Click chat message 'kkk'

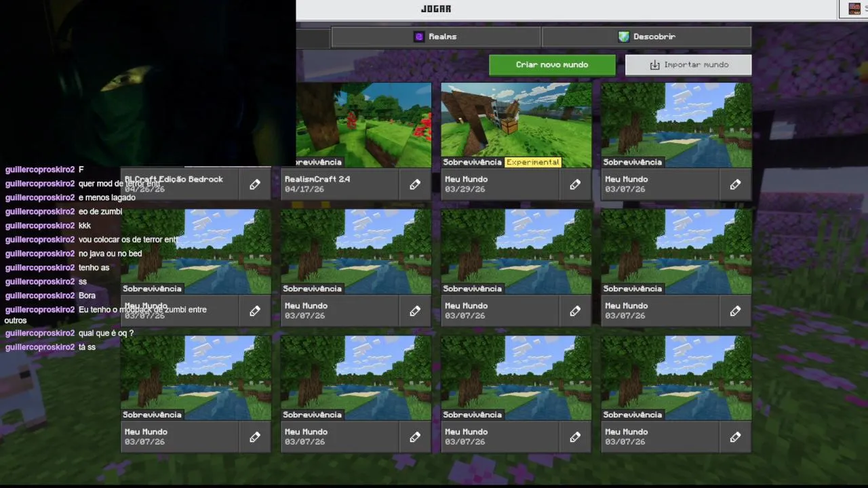point(85,226)
